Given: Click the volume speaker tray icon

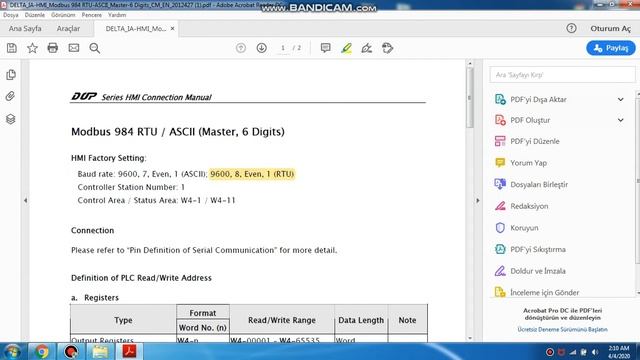Looking at the screenshot, I should coord(595,352).
